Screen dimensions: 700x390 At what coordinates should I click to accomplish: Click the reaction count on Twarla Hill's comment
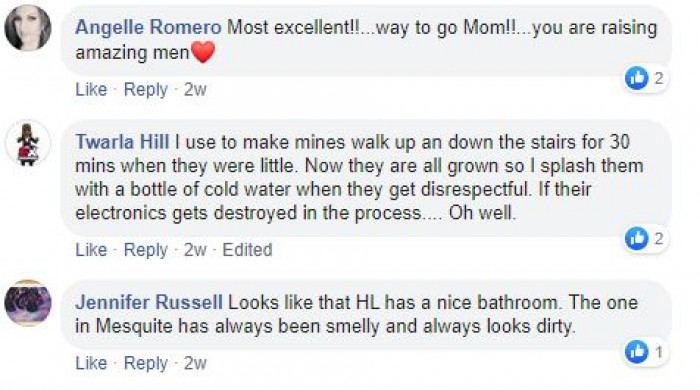(x=658, y=239)
